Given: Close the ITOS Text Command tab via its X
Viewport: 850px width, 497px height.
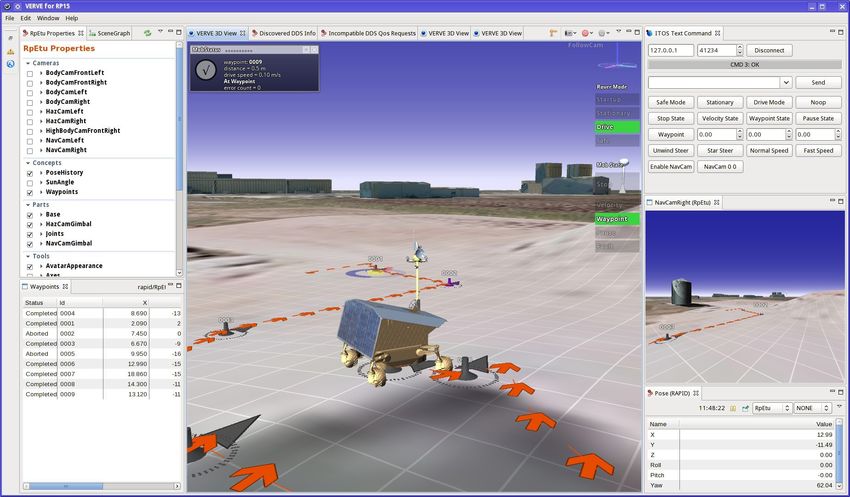Looking at the screenshot, I should coord(717,33).
